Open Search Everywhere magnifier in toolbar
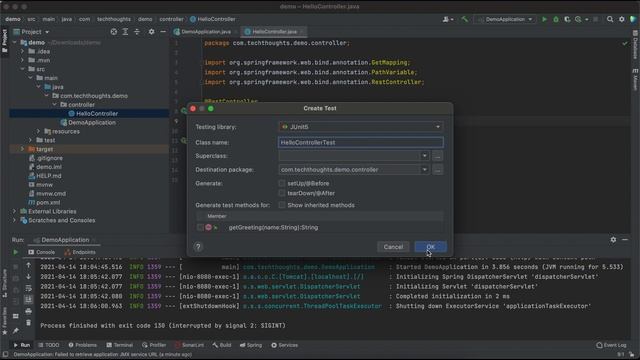The image size is (640, 360). 610,19
